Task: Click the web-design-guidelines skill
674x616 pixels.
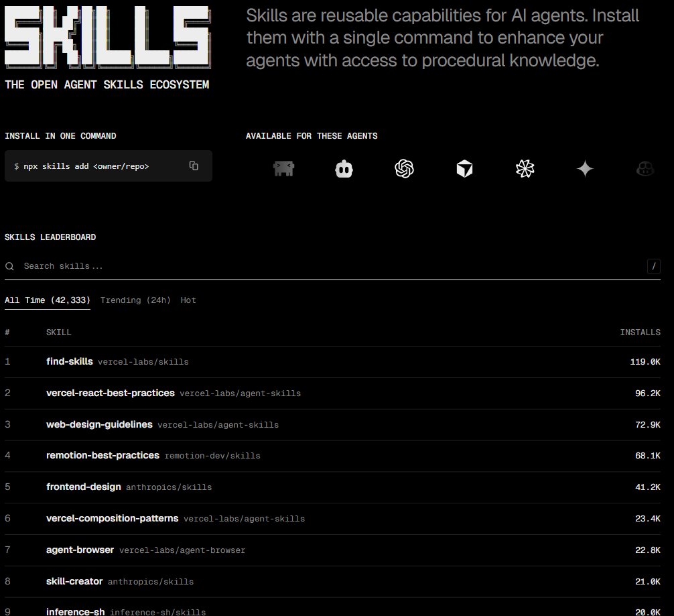Action: click(x=99, y=424)
